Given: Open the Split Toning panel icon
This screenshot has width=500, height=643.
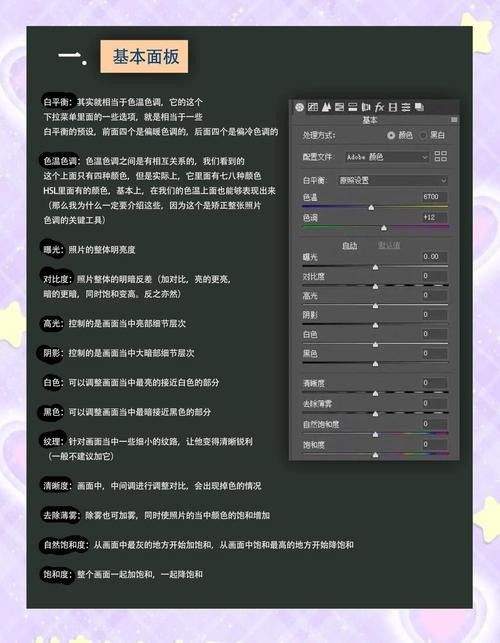Looking at the screenshot, I should tap(352, 107).
